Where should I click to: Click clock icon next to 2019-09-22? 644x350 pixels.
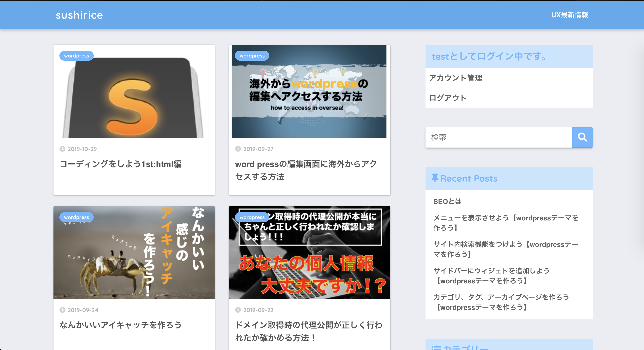point(238,310)
